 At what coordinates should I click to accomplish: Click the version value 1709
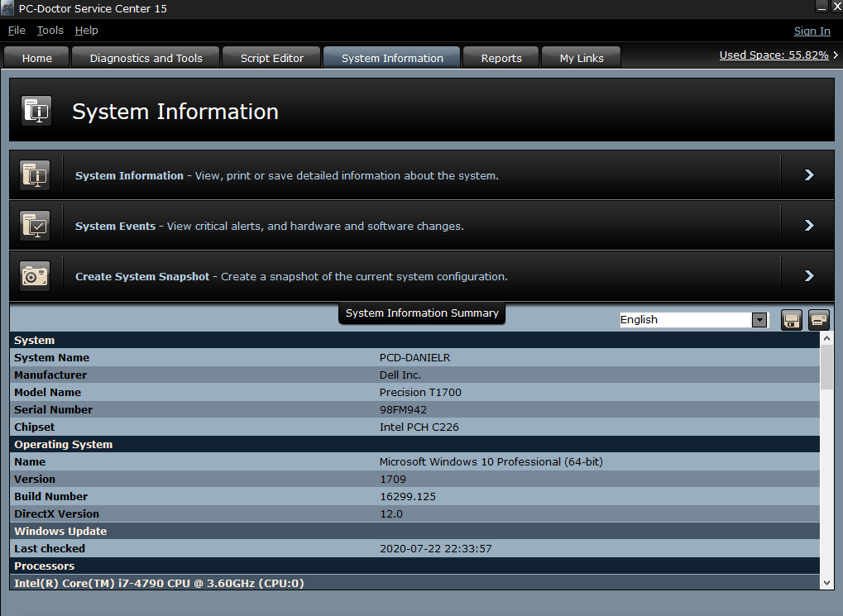coord(393,479)
